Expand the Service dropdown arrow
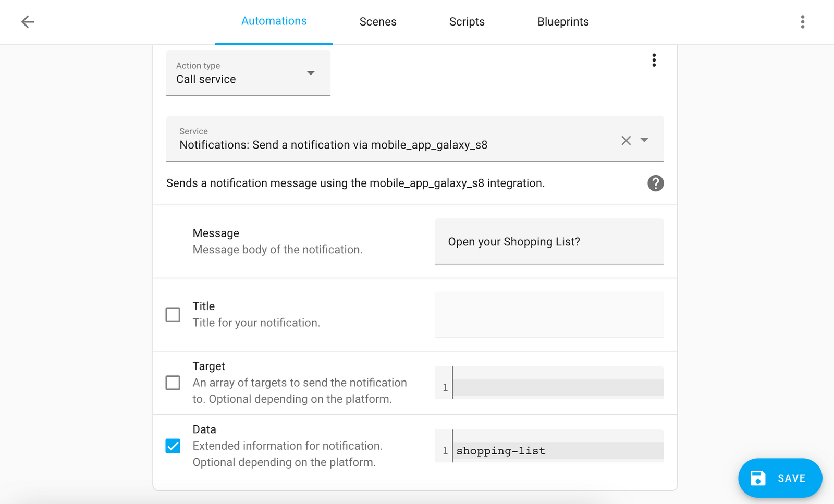834x504 pixels. pos(644,140)
